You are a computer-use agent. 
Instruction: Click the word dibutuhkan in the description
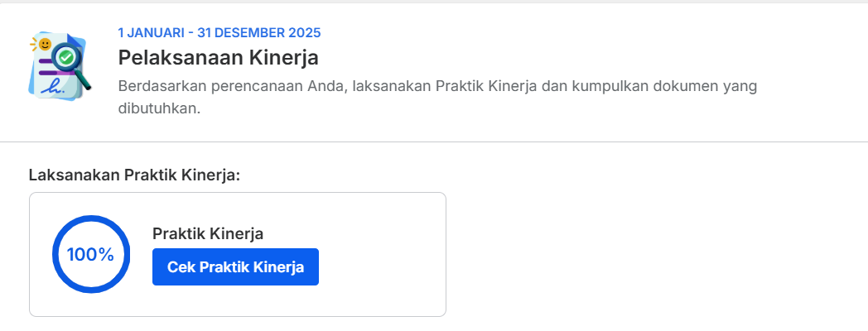coord(158,108)
